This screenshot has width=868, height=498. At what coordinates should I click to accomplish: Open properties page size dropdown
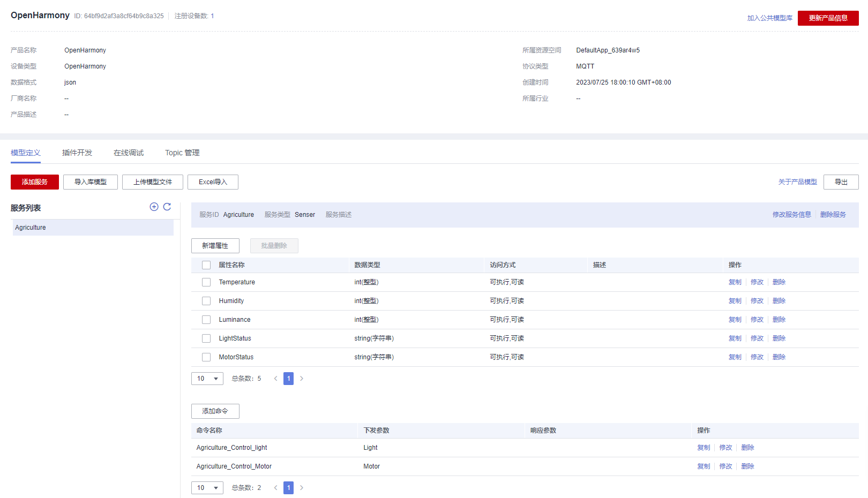tap(207, 379)
